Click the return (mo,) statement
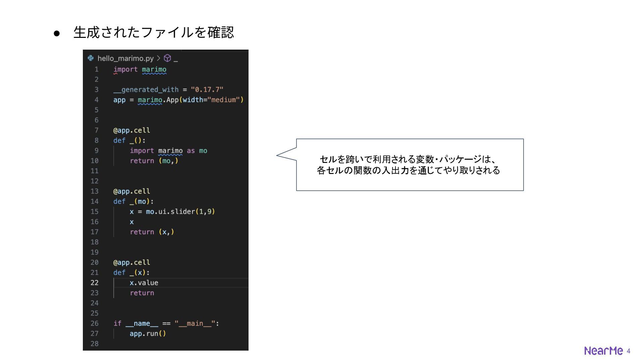Image resolution: width=644 pixels, height=362 pixels. (154, 161)
